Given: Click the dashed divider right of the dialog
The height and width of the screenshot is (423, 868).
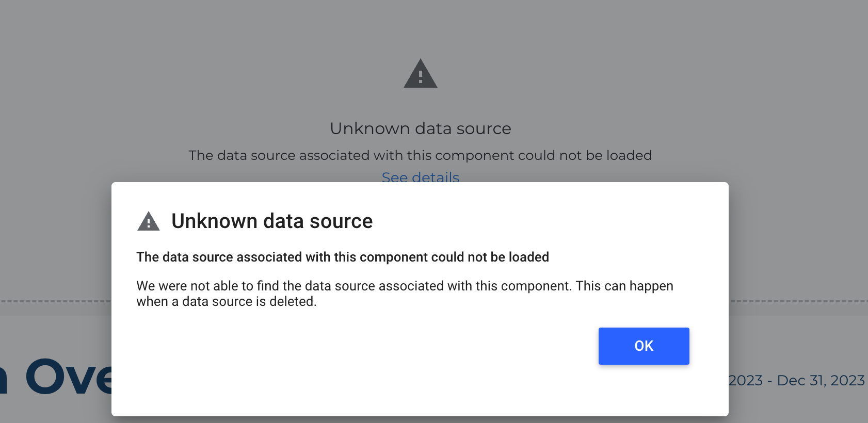Looking at the screenshot, I should (x=798, y=301).
